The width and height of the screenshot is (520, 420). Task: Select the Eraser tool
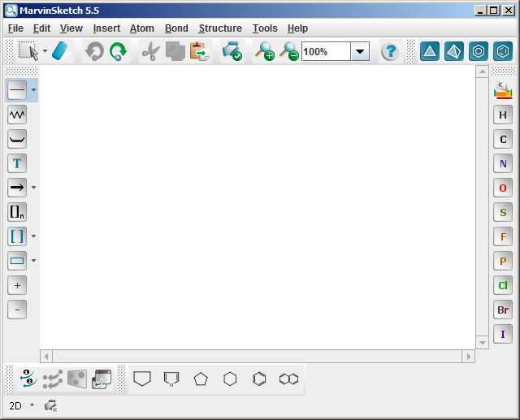(x=63, y=52)
